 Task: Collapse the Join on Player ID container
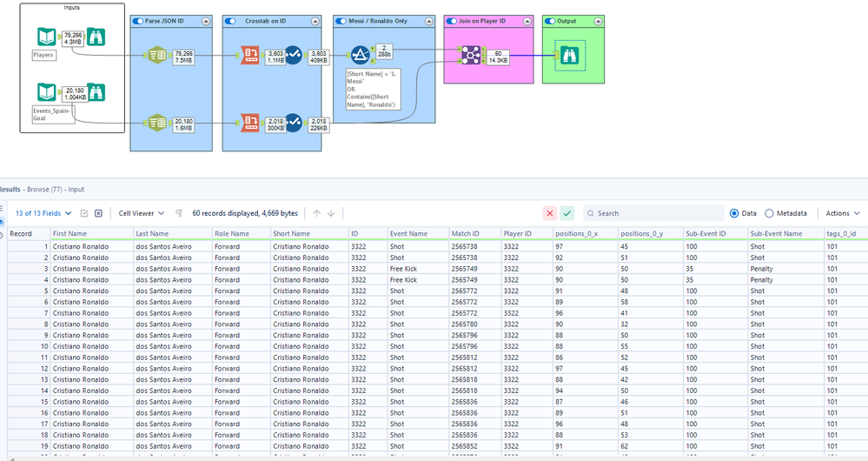click(527, 21)
